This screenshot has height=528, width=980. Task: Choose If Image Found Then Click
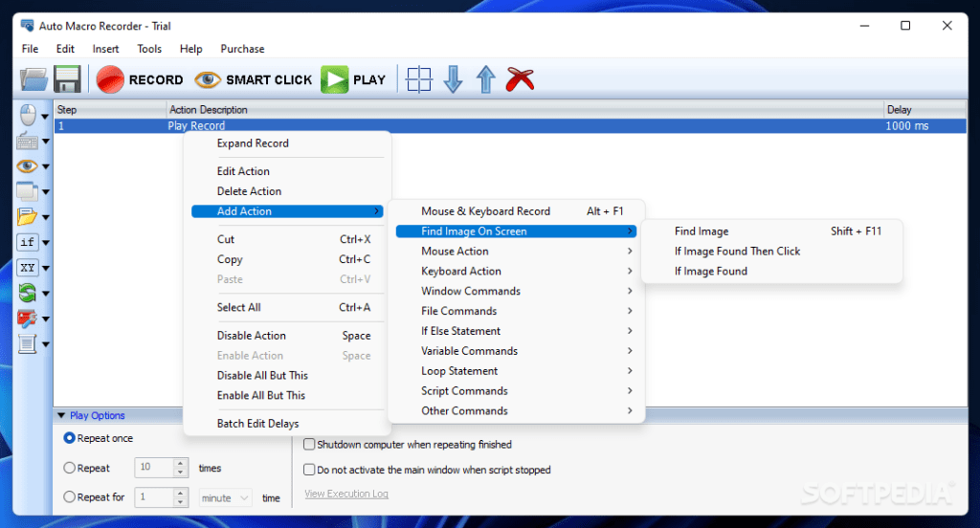click(772, 252)
